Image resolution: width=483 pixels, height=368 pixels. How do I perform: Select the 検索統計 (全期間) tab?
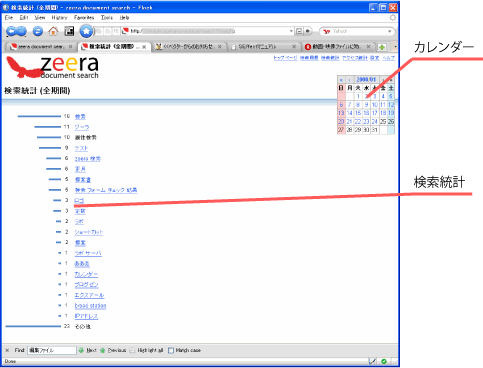click(113, 47)
